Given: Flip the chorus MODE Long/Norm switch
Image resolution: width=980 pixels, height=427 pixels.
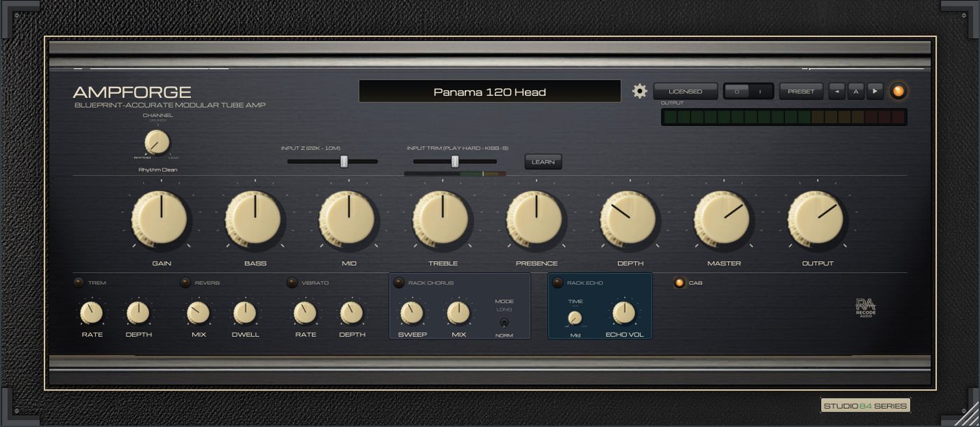Looking at the screenshot, I should [504, 323].
